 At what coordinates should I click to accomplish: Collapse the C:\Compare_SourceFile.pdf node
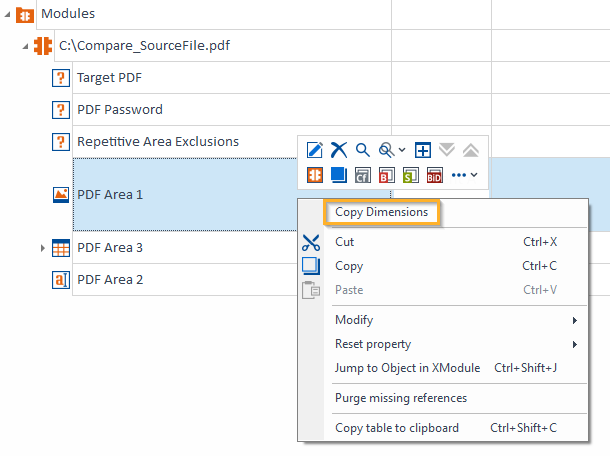25,46
